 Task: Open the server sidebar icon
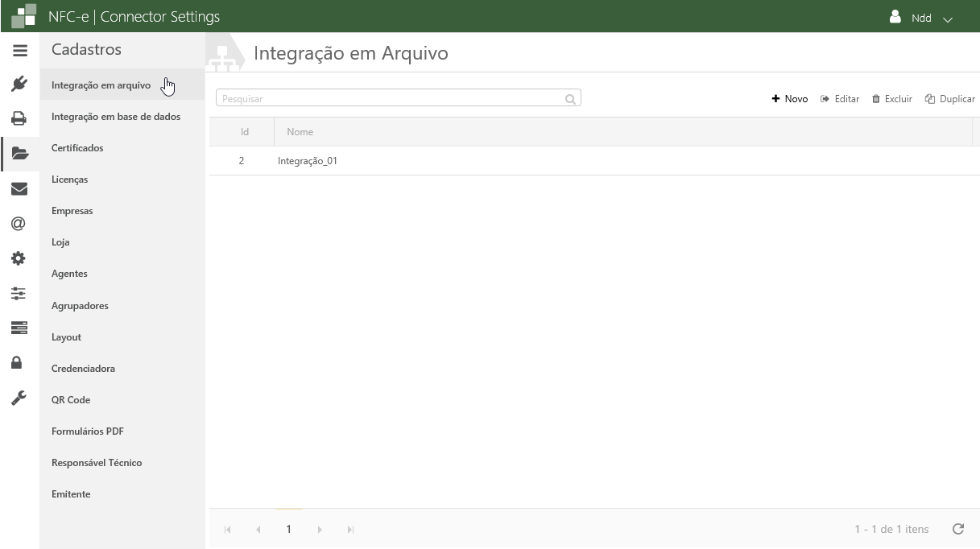19,328
